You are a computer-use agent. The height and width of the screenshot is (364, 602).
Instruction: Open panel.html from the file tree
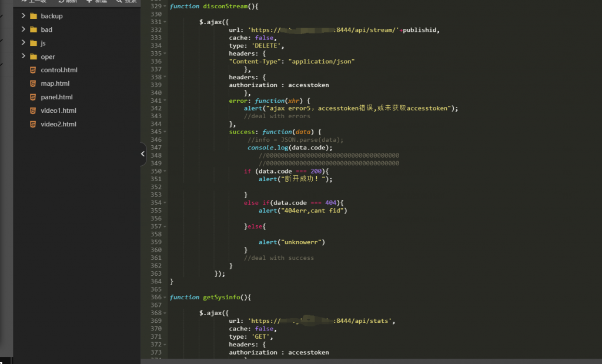(x=56, y=97)
